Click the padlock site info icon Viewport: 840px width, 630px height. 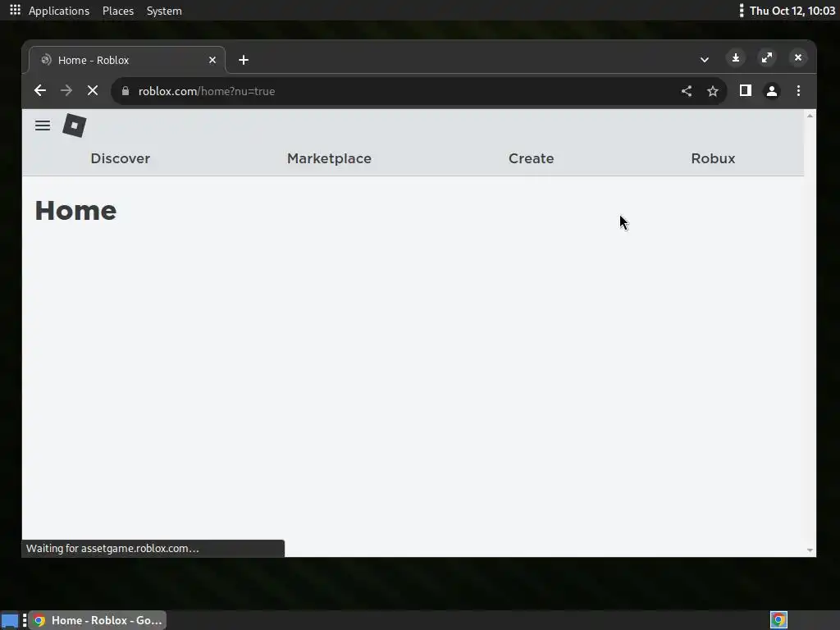click(126, 91)
